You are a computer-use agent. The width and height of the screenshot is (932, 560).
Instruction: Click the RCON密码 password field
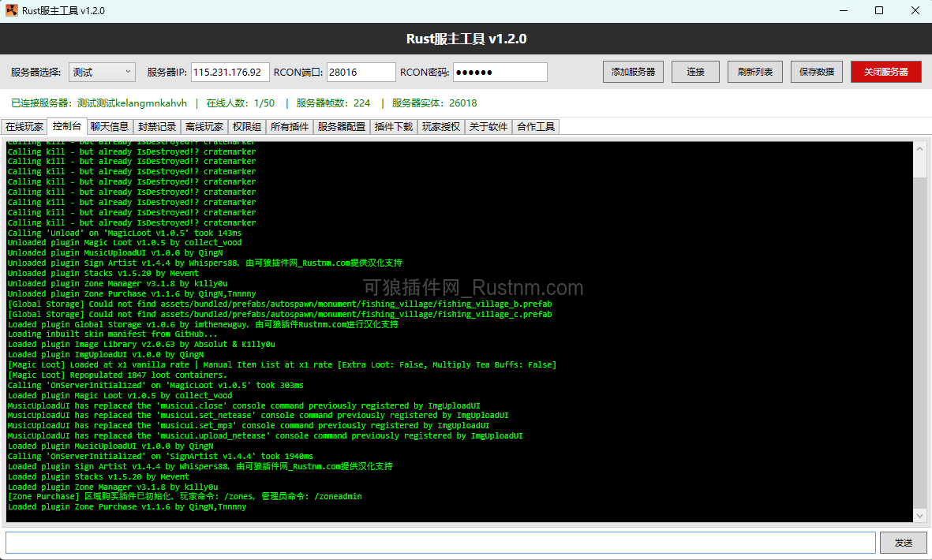click(500, 71)
